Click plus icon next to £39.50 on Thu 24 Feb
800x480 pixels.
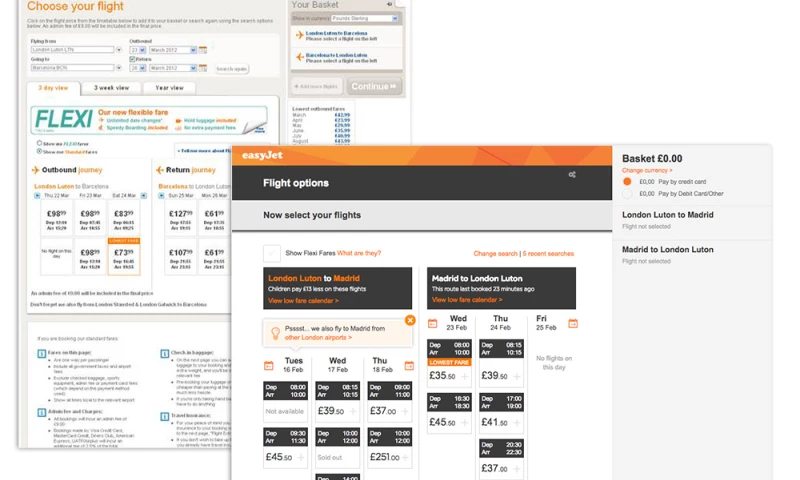click(517, 376)
